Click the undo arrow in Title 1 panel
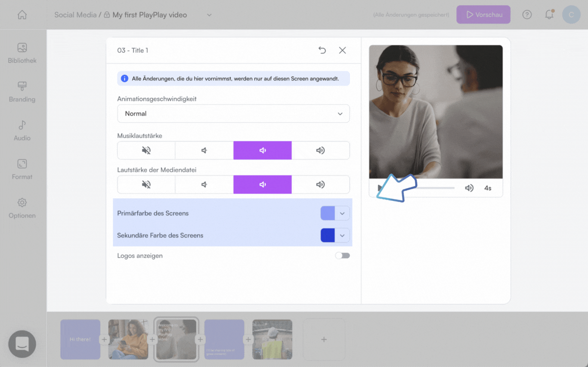The height and width of the screenshot is (367, 588). click(322, 50)
